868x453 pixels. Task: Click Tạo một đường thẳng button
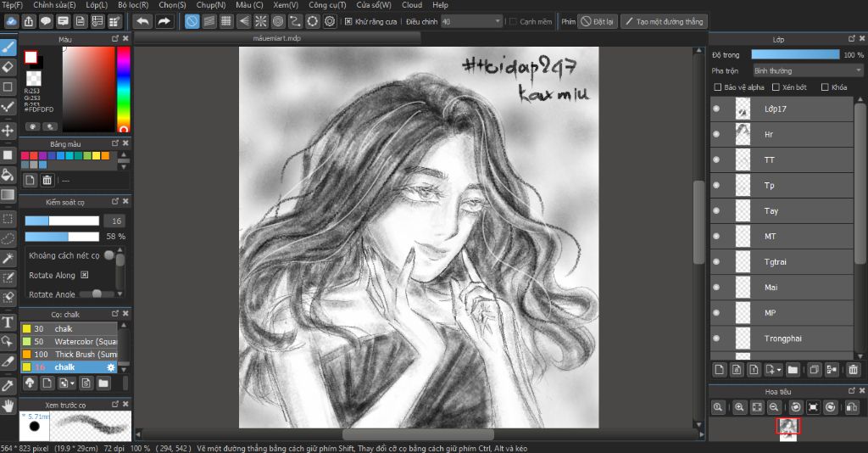pos(664,21)
